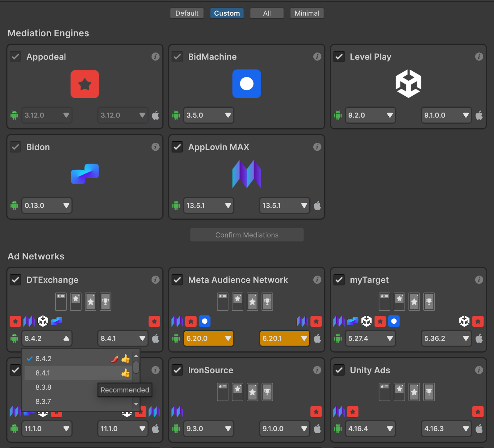Screen dimensions: 494x448
Task: Click the rewarded trophy icon under myTarget
Action: [x=429, y=301]
